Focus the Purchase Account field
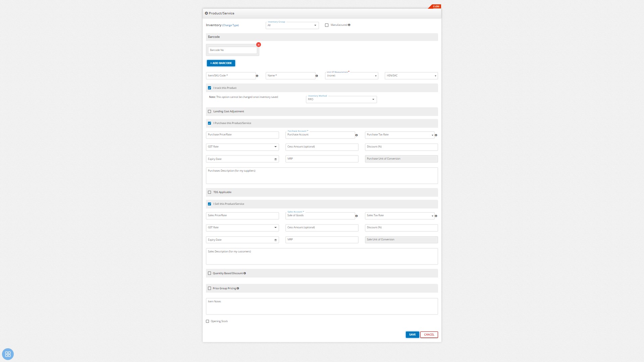644x362 pixels. pos(320,135)
